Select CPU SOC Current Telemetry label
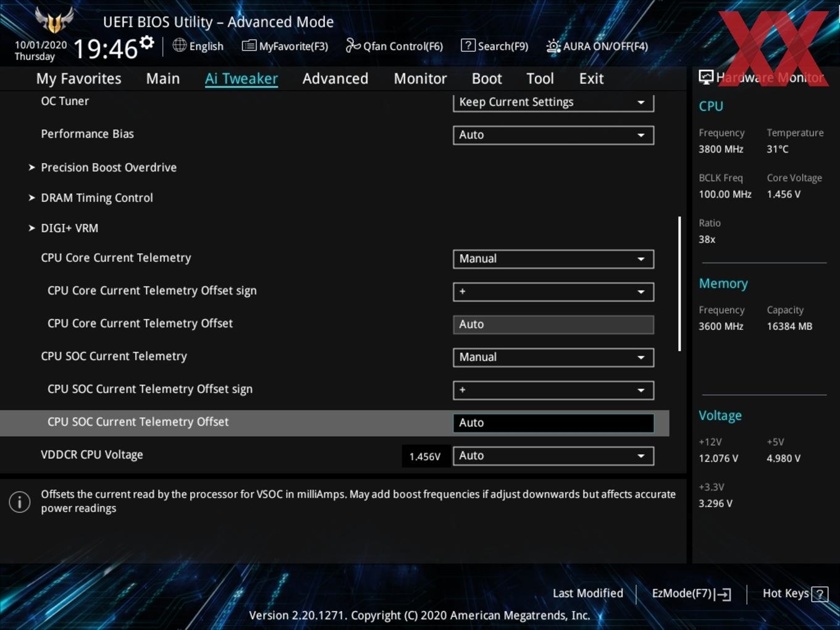 click(x=114, y=356)
